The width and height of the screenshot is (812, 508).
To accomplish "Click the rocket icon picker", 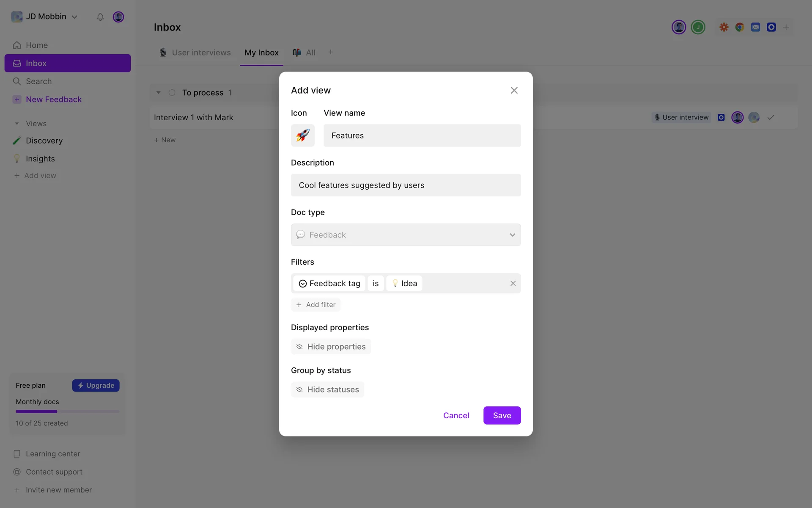I will point(302,135).
